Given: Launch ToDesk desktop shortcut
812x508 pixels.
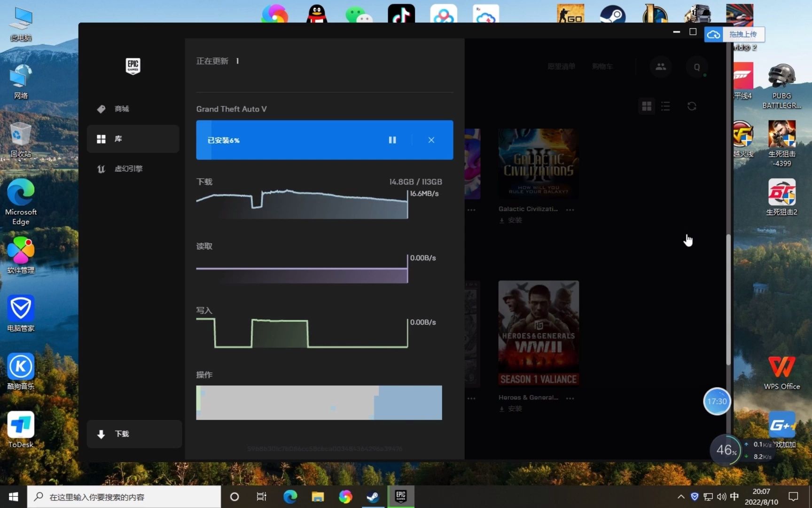Looking at the screenshot, I should click(21, 429).
